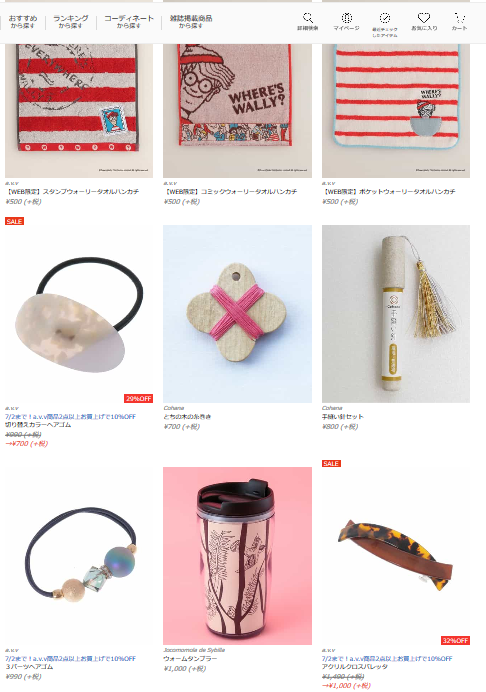Open the 雑誌掲載商品から探す menu
Screen dimensions: 486x692
point(191,22)
